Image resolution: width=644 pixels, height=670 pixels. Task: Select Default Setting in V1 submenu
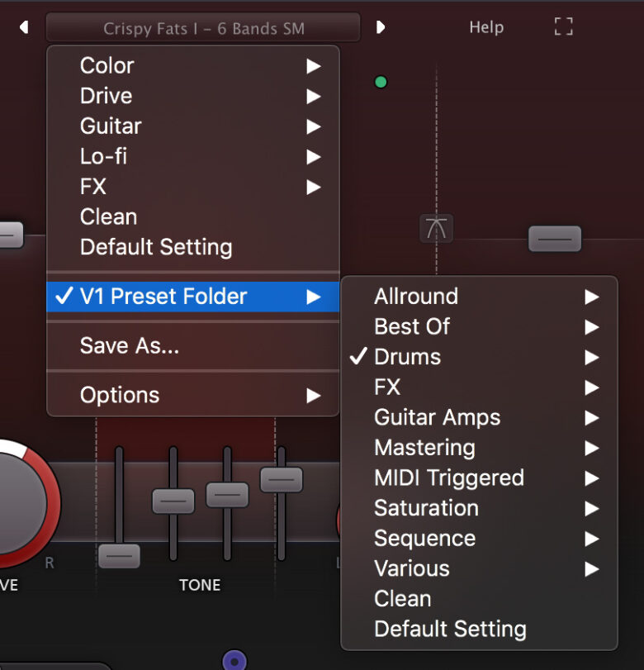479,630
